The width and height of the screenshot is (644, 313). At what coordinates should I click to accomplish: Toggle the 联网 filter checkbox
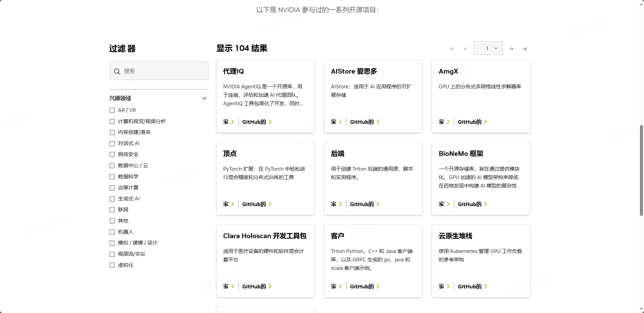pyautogui.click(x=112, y=210)
